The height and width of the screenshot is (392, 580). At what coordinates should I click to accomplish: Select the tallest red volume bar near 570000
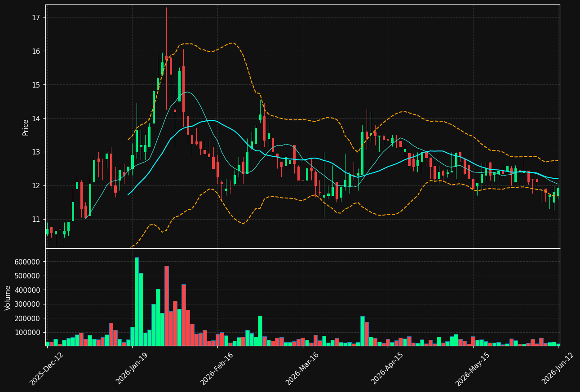pyautogui.click(x=167, y=306)
